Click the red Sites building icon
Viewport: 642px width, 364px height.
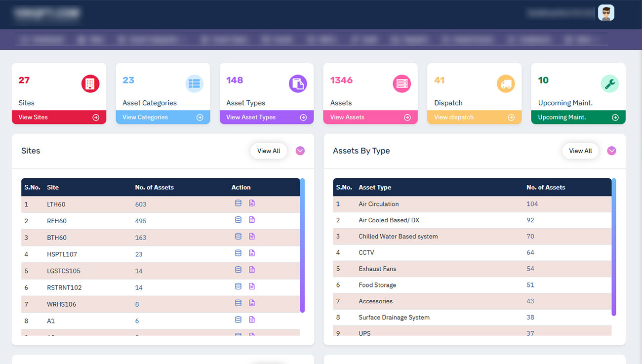[90, 84]
